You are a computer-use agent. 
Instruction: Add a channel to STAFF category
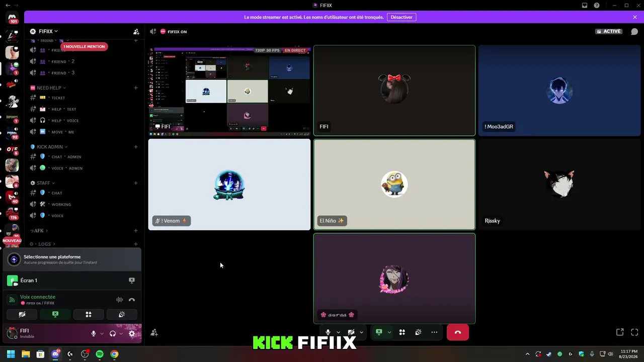coord(136,183)
